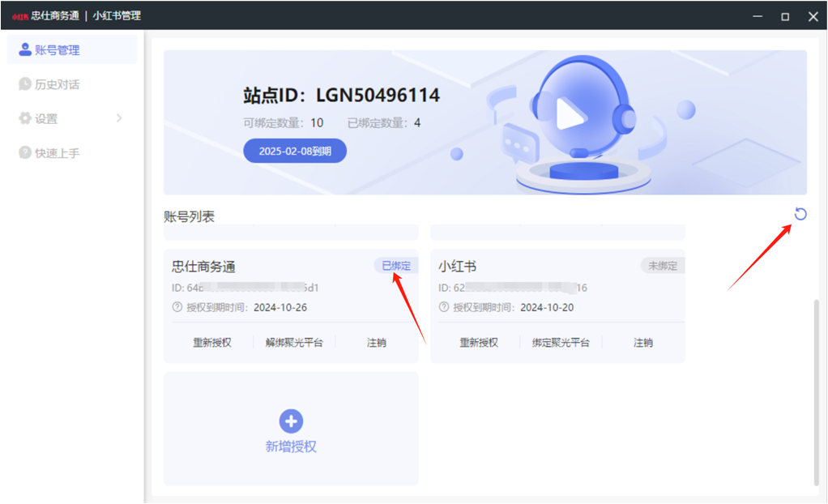Click 解绑聚光平台 on the 忠仕商务通 card
The height and width of the screenshot is (504, 828).
tap(294, 343)
